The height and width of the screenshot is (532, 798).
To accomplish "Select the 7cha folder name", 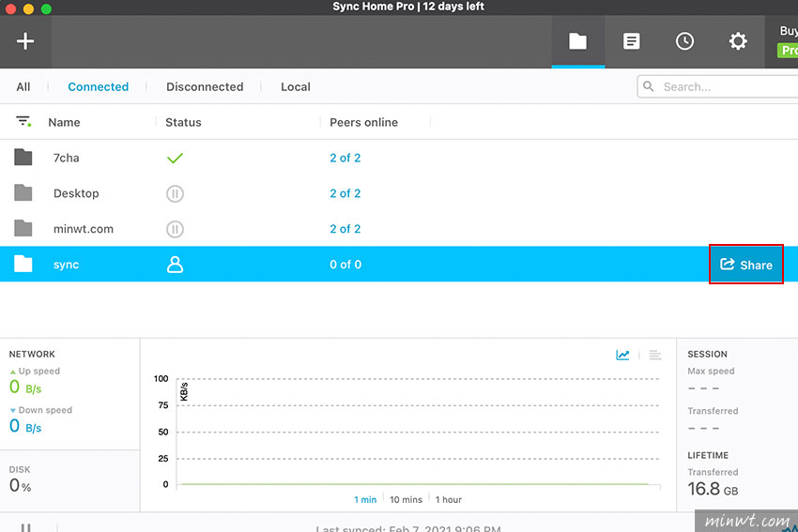I will click(x=66, y=159).
